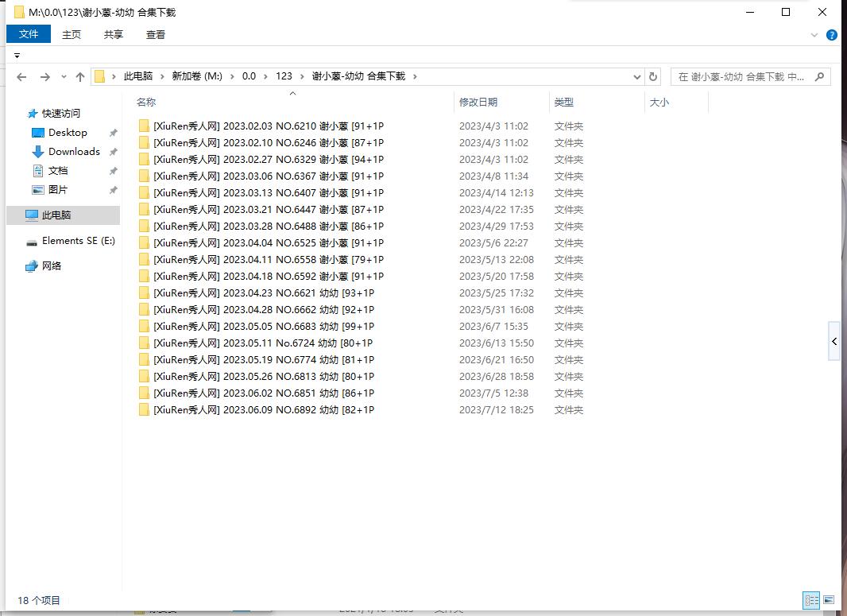The width and height of the screenshot is (847, 616).
Task: Expand the breadcrumb chevron after 新加卷 (M:)
Action: (x=232, y=77)
